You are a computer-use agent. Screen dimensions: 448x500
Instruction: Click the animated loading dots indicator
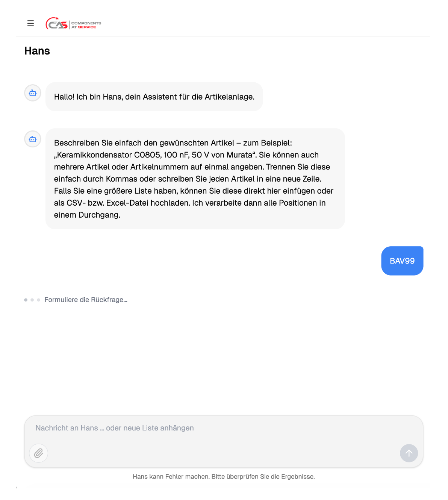click(x=32, y=300)
